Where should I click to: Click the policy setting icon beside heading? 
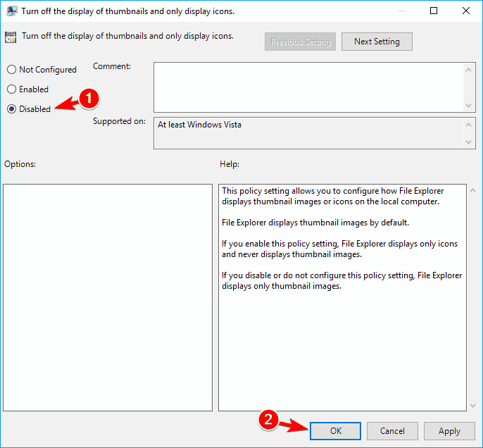(11, 37)
